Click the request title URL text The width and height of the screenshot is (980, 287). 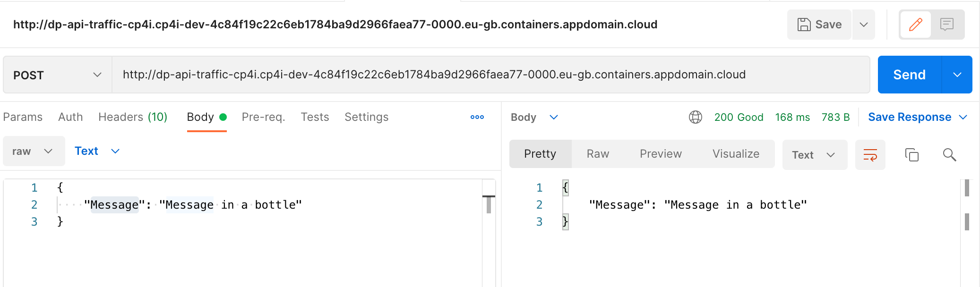335,25
